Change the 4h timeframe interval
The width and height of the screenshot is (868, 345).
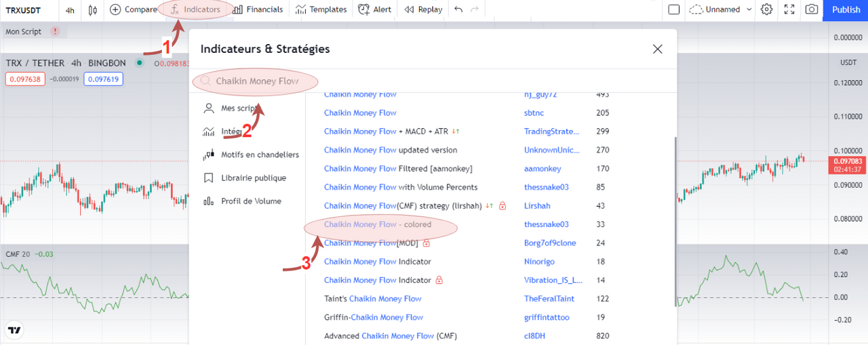point(70,9)
